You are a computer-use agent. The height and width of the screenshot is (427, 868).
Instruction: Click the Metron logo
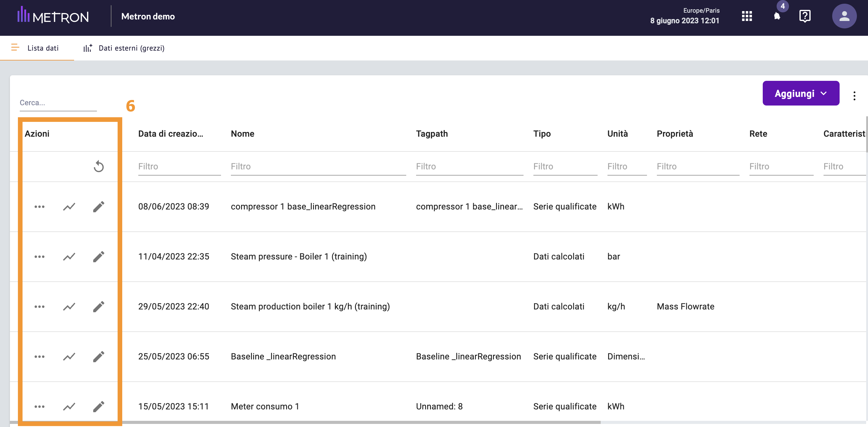53,15
